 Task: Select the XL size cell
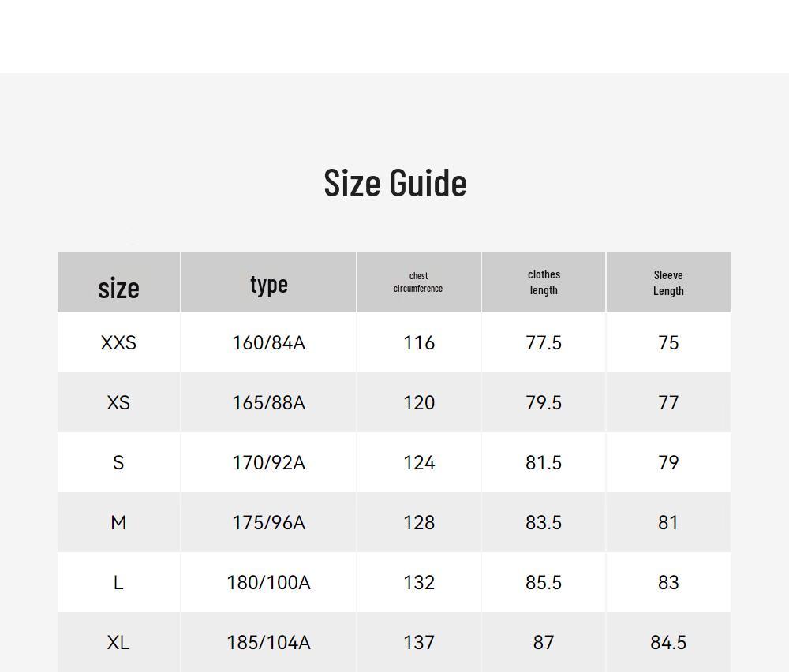[x=119, y=642]
